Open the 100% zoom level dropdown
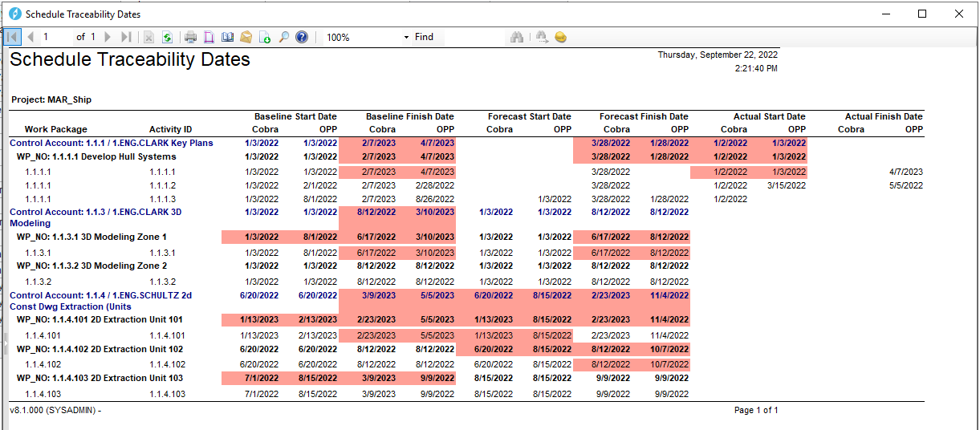Image resolution: width=980 pixels, height=430 pixels. click(406, 38)
